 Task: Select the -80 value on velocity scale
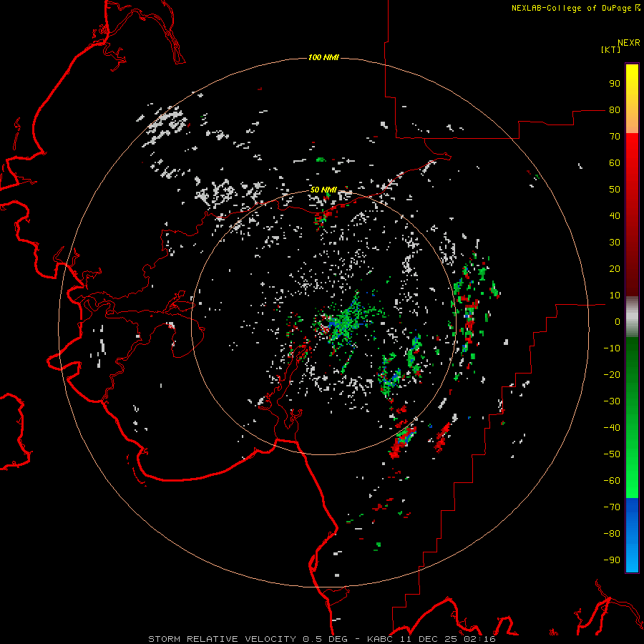click(612, 534)
